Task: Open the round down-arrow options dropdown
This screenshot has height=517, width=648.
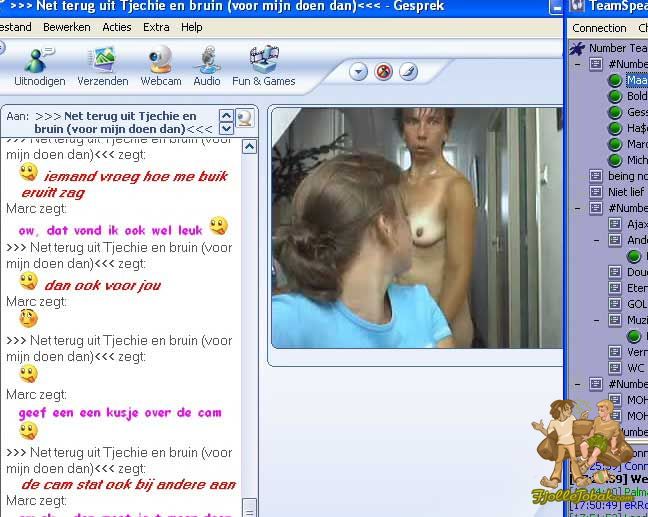Action: 358,72
